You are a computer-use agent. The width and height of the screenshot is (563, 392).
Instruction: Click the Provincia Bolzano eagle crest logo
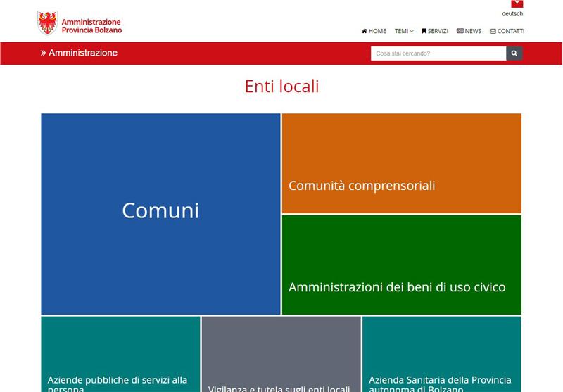[47, 23]
